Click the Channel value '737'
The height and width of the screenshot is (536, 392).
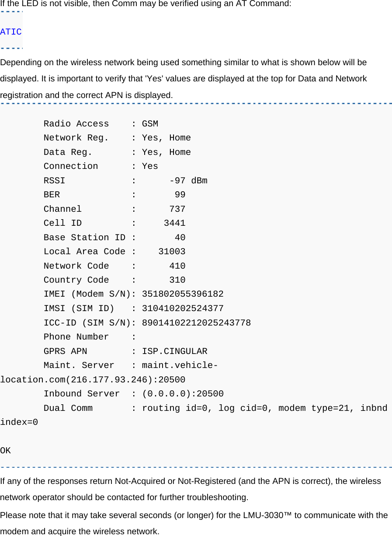coord(177,209)
